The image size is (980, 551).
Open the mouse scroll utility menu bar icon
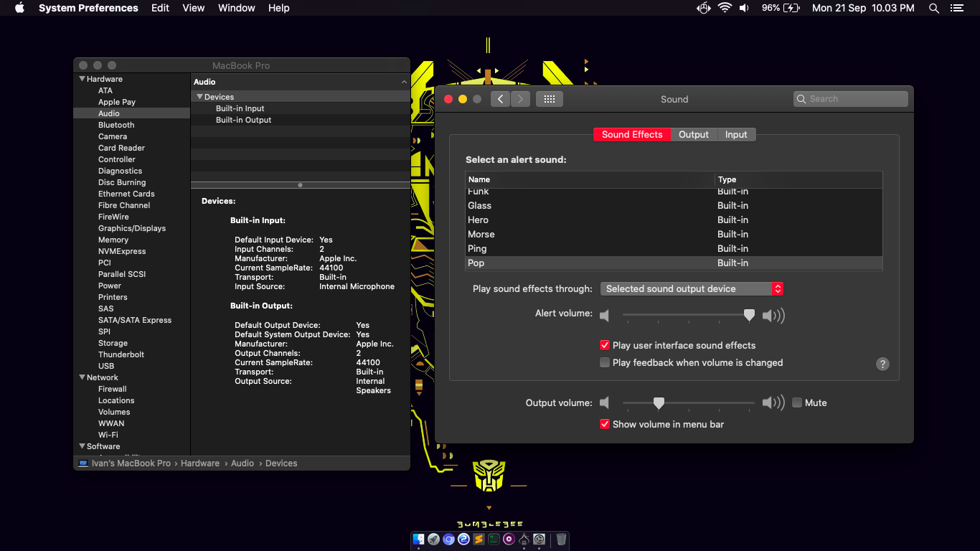click(x=704, y=8)
